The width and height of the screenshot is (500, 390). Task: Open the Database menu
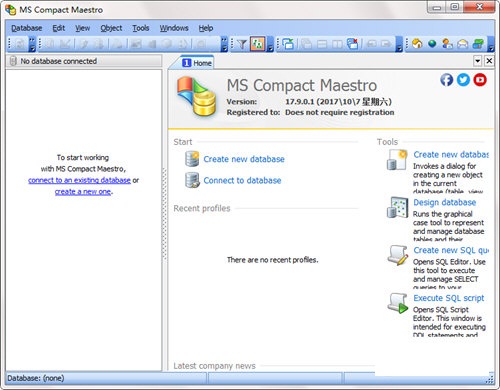(27, 28)
